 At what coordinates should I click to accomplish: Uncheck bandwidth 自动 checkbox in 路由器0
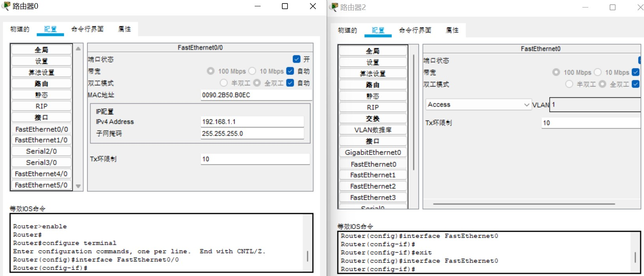coord(290,71)
